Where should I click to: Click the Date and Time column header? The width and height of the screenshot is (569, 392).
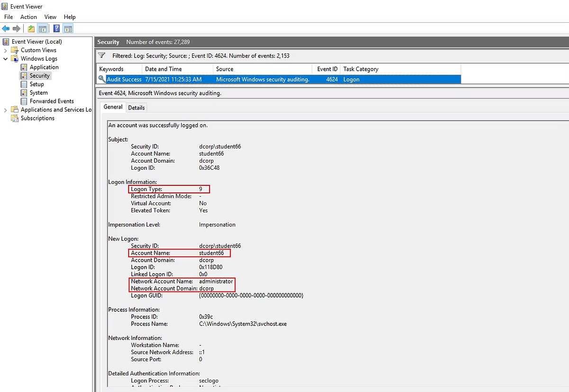(162, 69)
